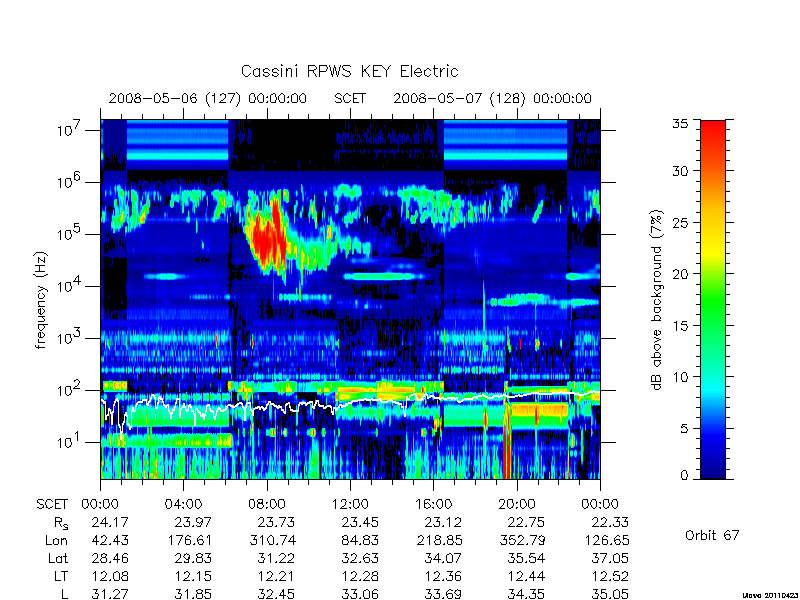This screenshot has height=600, width=800.
Task: Click the Lat value "37.05"
Action: (609, 559)
